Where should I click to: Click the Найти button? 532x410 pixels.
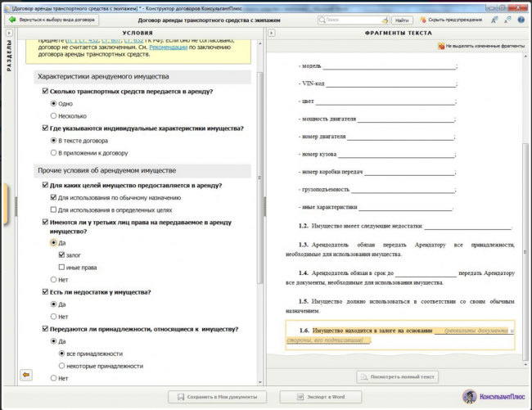(402, 20)
